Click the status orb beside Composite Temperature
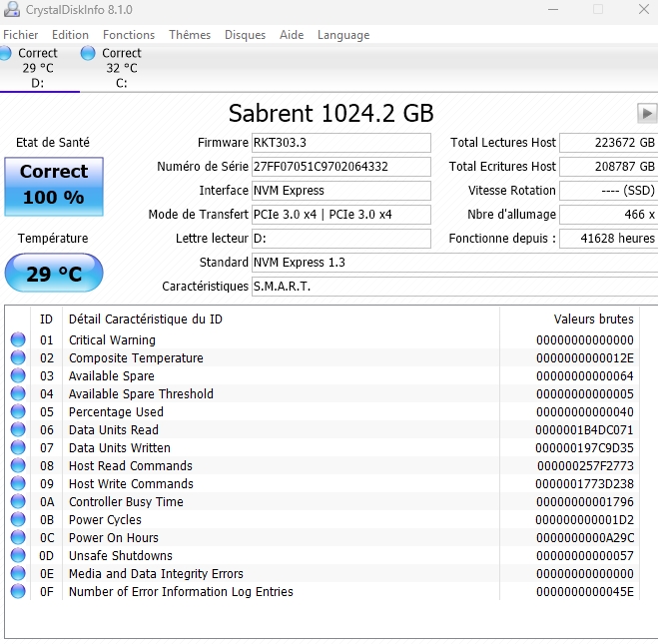 coord(18,358)
